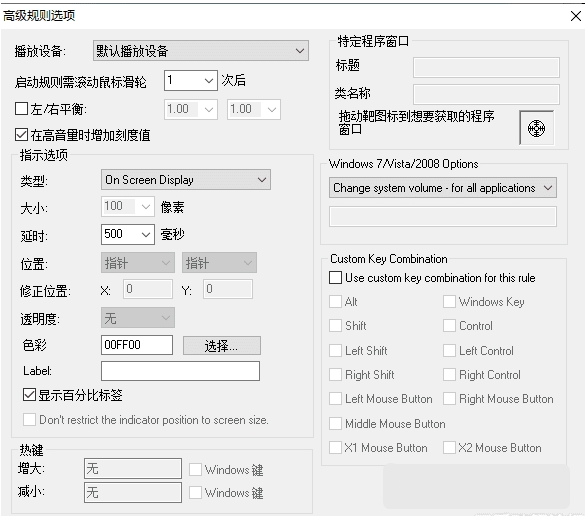Tick the Right Shift checkbox
585x516 pixels.
335,375
